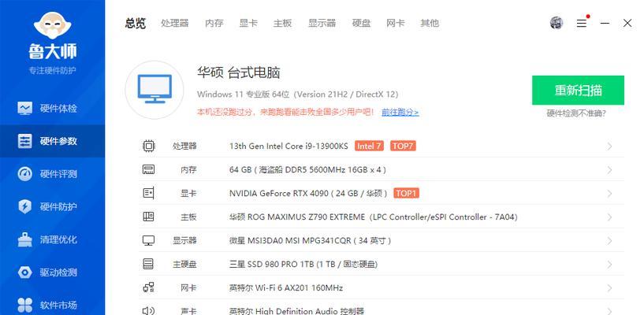Image resolution: width=644 pixels, height=315 pixels.
Task: Open the 硬件防护 shield icon
Action: pyautogui.click(x=25, y=206)
